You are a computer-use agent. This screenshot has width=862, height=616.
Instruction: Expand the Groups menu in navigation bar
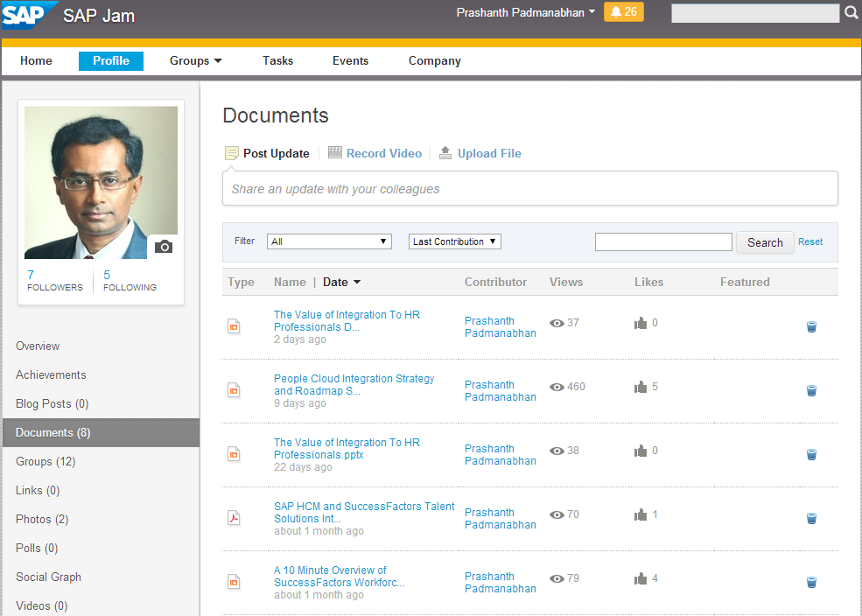(x=196, y=61)
